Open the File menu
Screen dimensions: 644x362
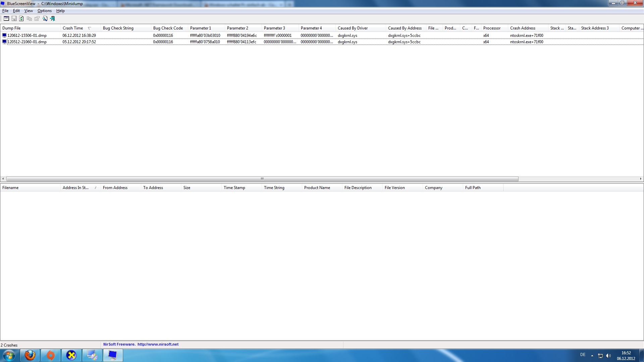coord(5,11)
